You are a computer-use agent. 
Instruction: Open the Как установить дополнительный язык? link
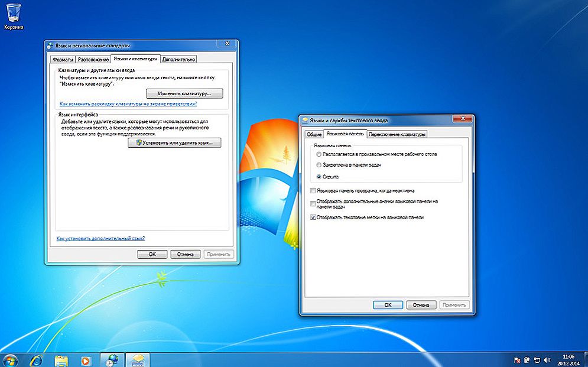pos(100,238)
